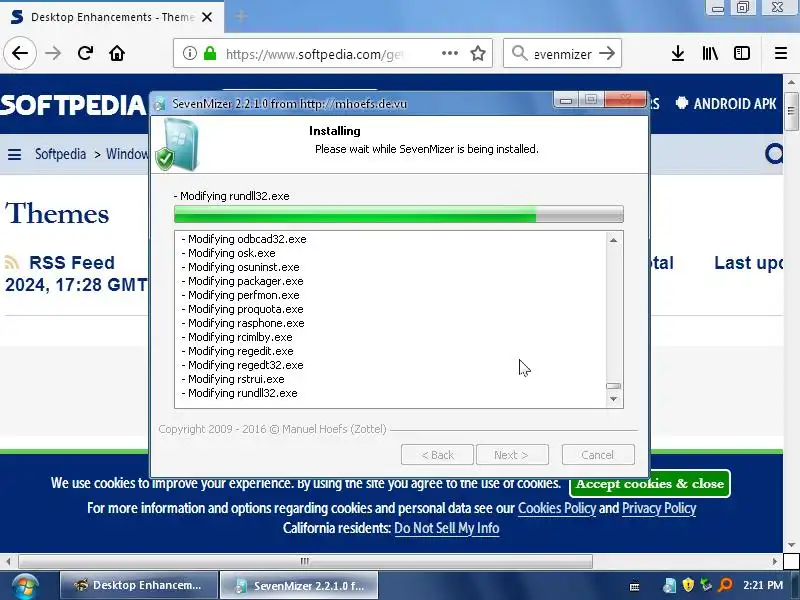Click the RSS Feed icon
The height and width of the screenshot is (600, 800).
(12, 263)
